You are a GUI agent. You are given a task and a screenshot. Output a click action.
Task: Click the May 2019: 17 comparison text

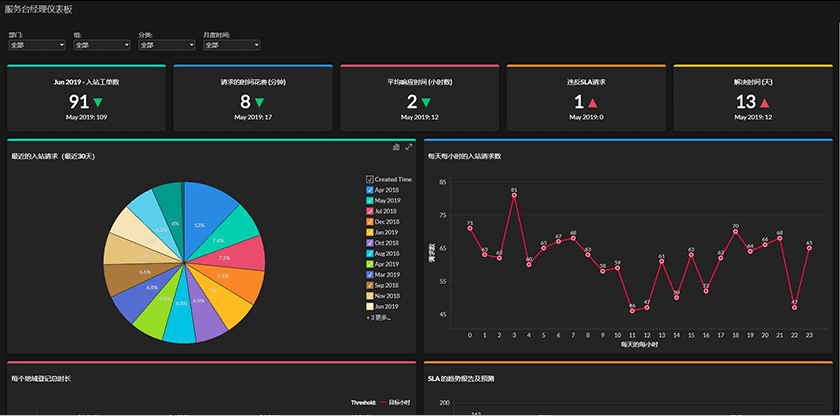(253, 117)
